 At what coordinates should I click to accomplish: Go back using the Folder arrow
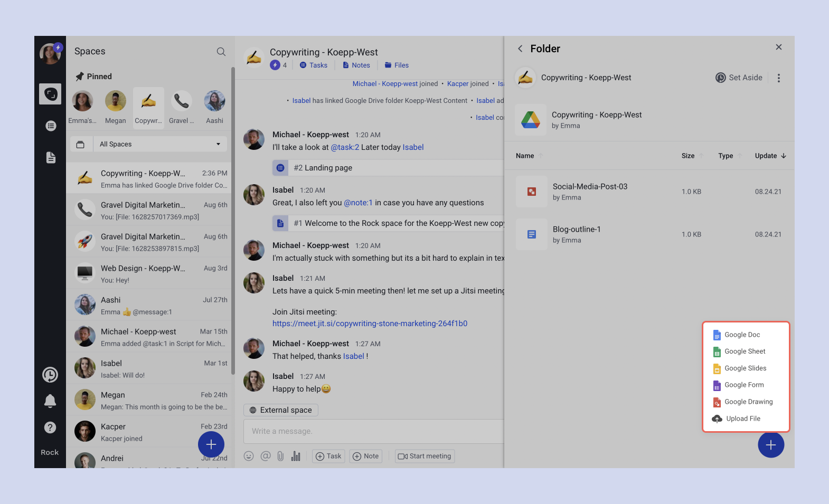click(520, 49)
